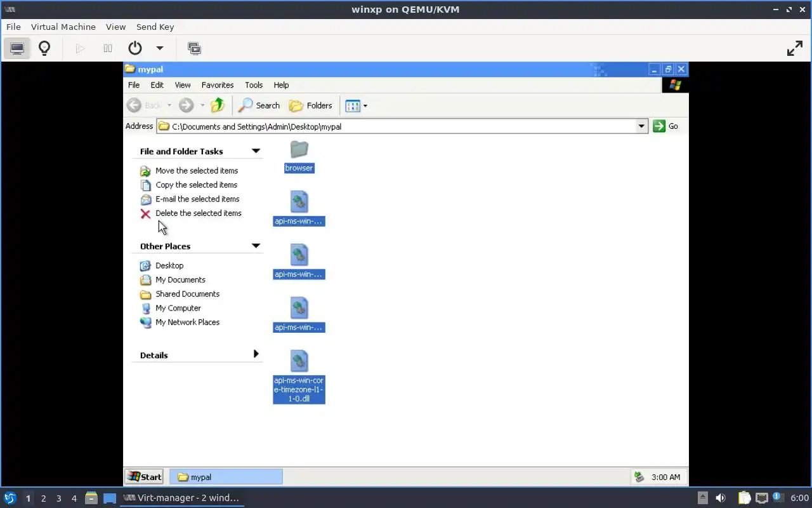Open the Tools menu

(254, 85)
